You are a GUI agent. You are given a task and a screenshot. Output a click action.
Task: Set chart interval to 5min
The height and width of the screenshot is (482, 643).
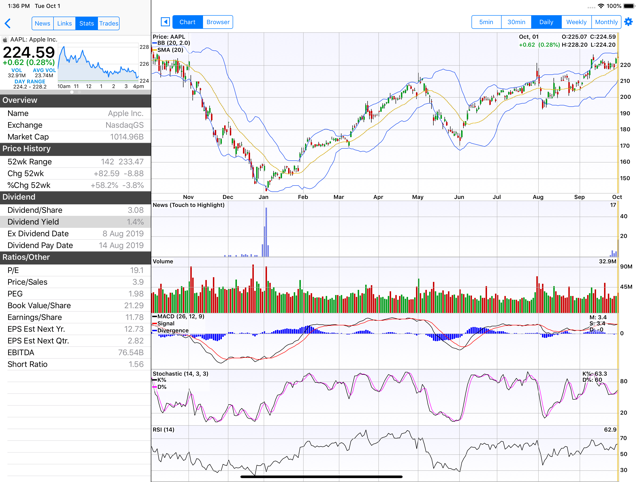tap(486, 22)
